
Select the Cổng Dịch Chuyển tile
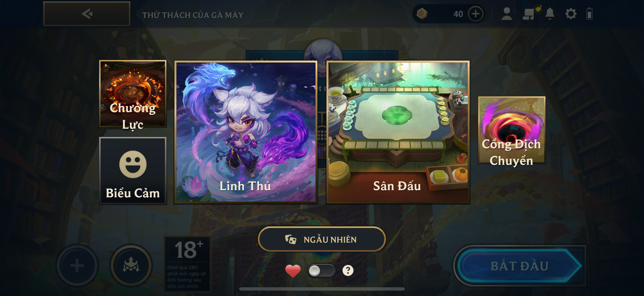click(512, 130)
